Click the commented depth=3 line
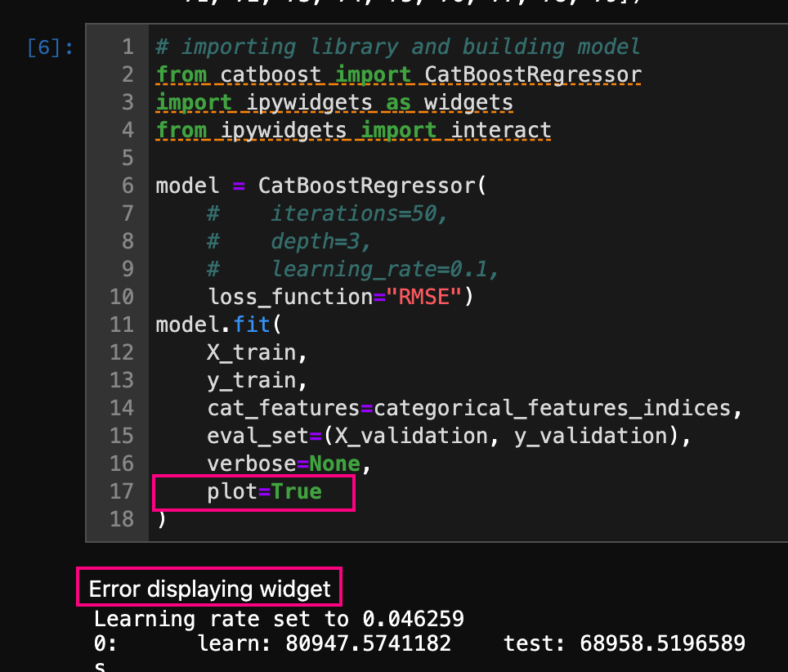Image resolution: width=788 pixels, height=672 pixels. coord(302,241)
